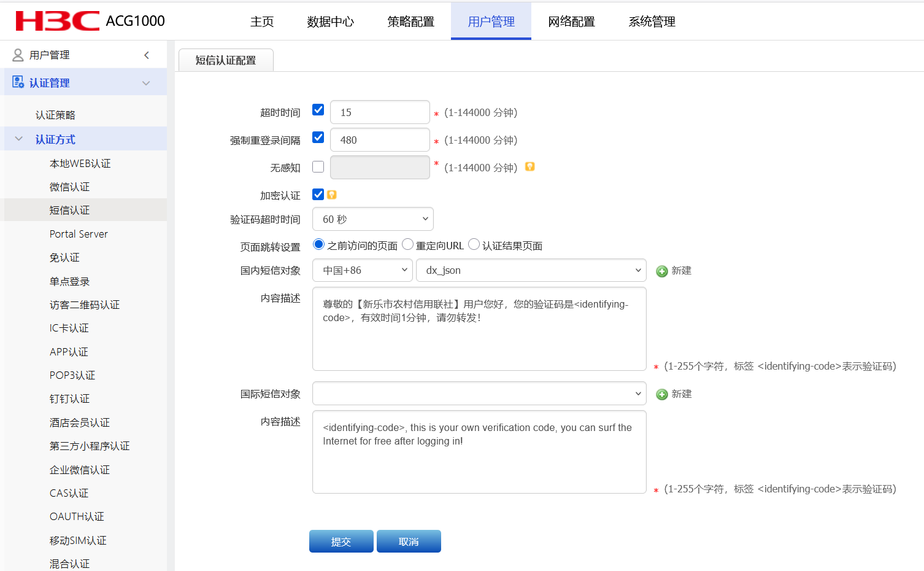Collapse the 认证方式 tree chevron
The width and height of the screenshot is (924, 571).
coord(19,139)
